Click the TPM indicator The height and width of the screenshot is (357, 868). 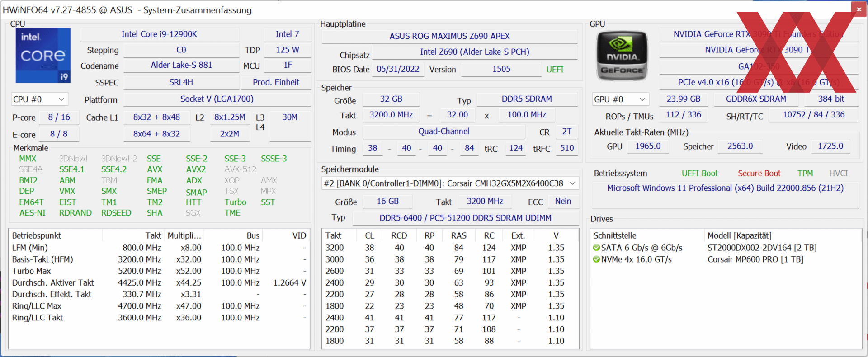click(805, 174)
